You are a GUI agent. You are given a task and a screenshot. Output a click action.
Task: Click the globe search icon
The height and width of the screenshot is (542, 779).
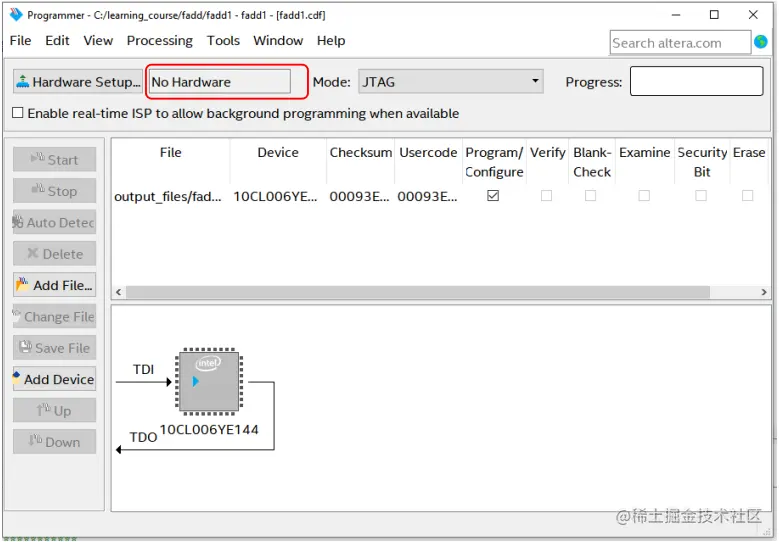[761, 42]
